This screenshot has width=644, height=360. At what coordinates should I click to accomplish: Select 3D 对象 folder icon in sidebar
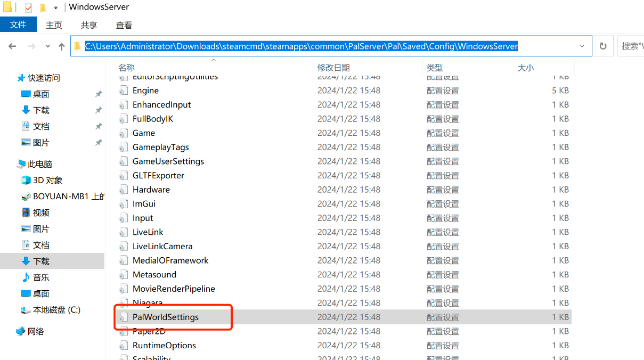click(x=26, y=181)
